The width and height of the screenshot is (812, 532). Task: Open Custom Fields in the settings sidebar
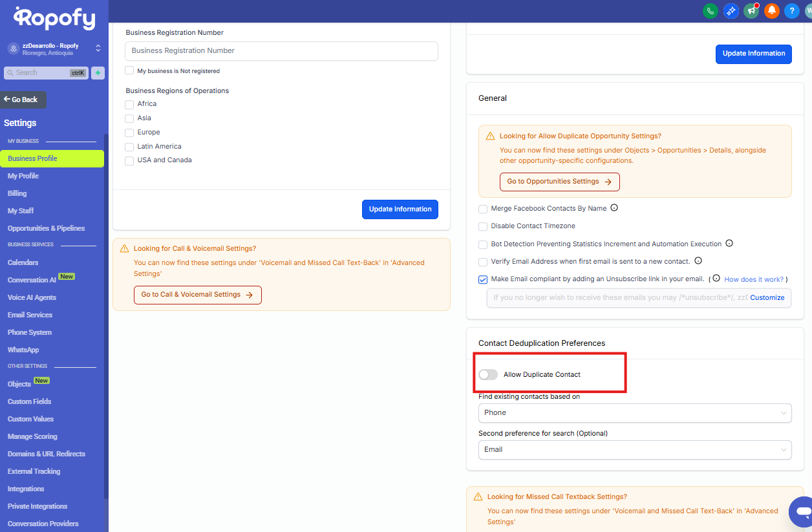coord(29,401)
